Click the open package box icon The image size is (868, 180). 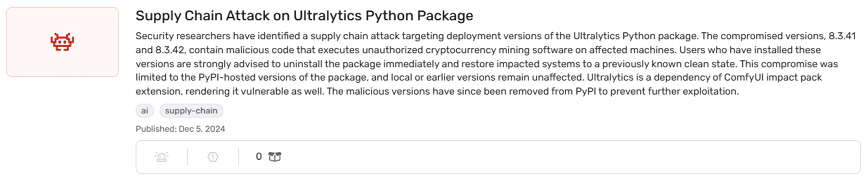tap(275, 157)
